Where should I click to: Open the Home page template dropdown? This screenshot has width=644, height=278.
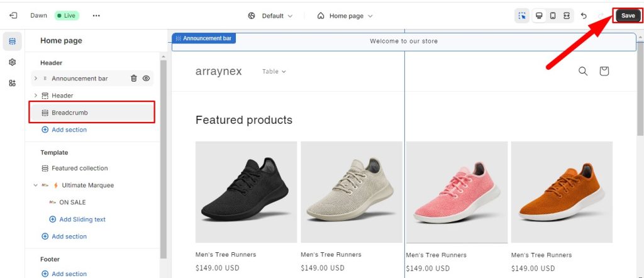345,16
